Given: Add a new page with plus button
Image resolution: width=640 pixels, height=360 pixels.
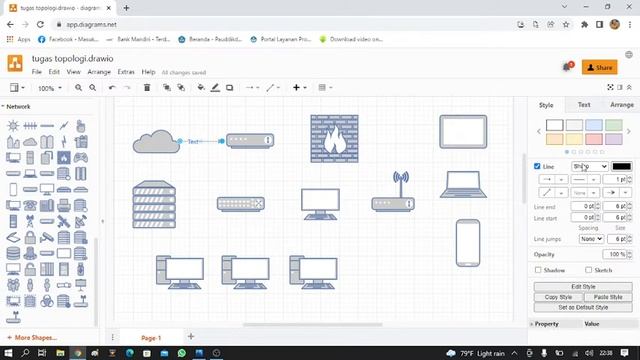Looking at the screenshot, I should (191, 336).
